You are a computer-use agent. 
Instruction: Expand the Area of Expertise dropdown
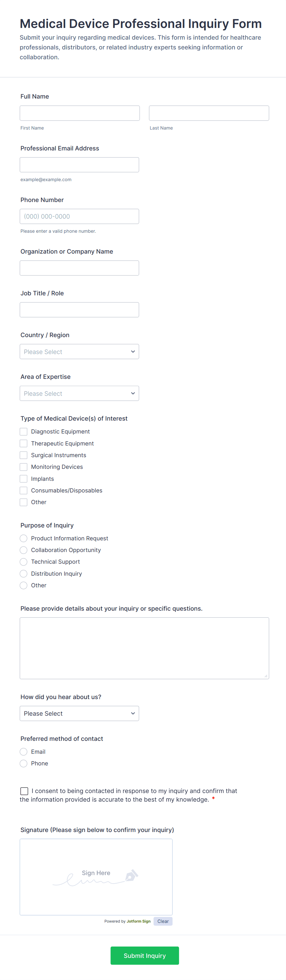tap(79, 393)
